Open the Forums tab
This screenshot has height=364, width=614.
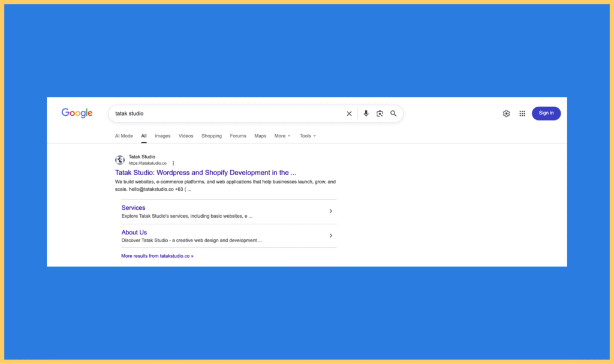(x=238, y=136)
